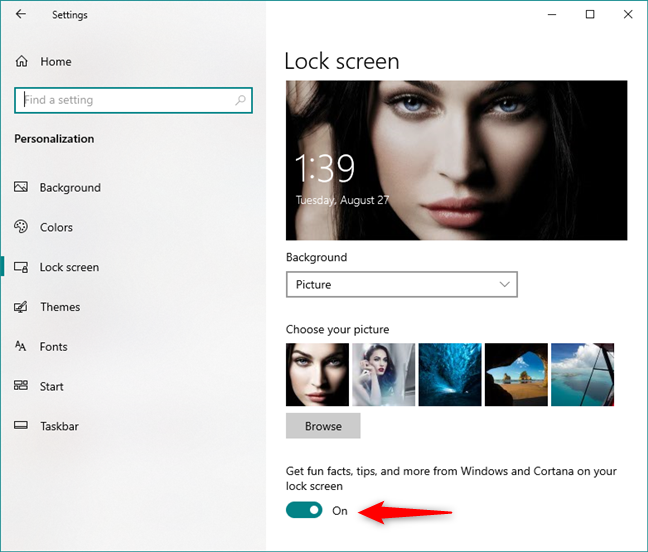
Task: Open the Background Picture dropdown
Action: [401, 285]
